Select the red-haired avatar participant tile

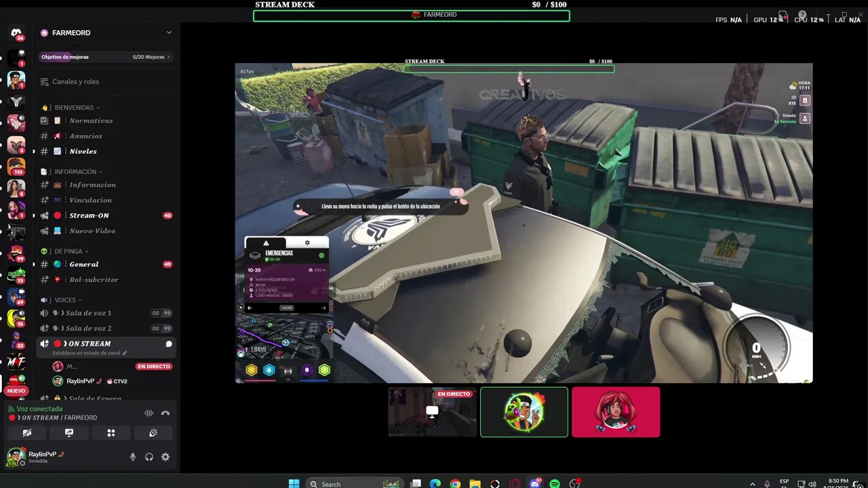(x=616, y=412)
